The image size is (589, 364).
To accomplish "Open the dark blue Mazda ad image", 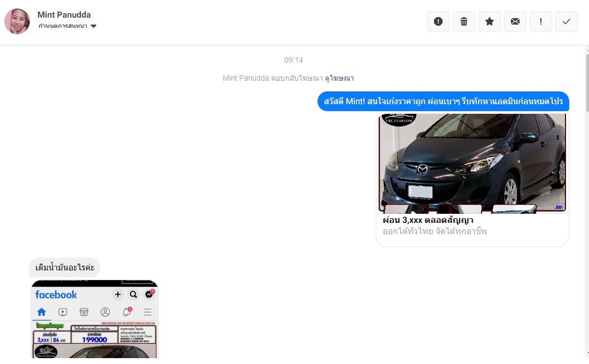I will (472, 162).
